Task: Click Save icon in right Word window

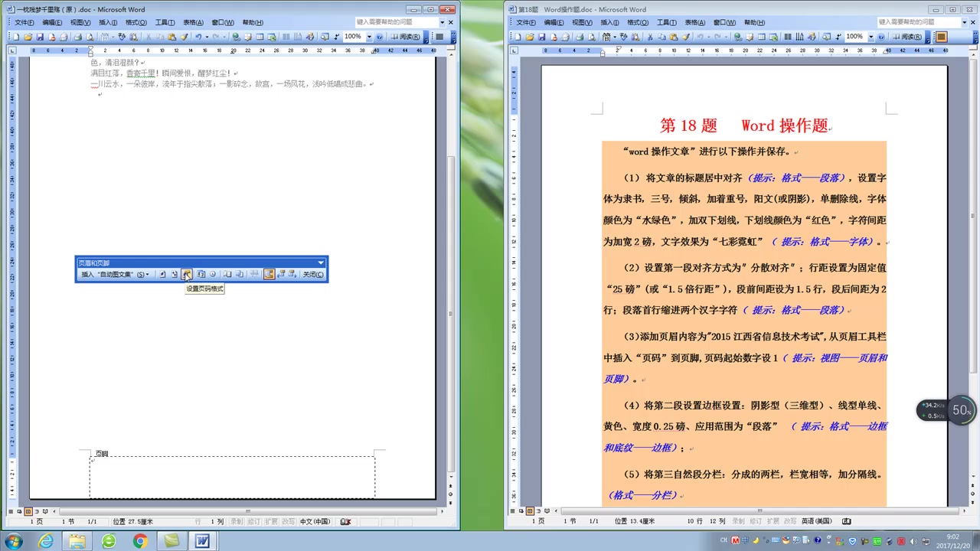Action: (x=541, y=37)
